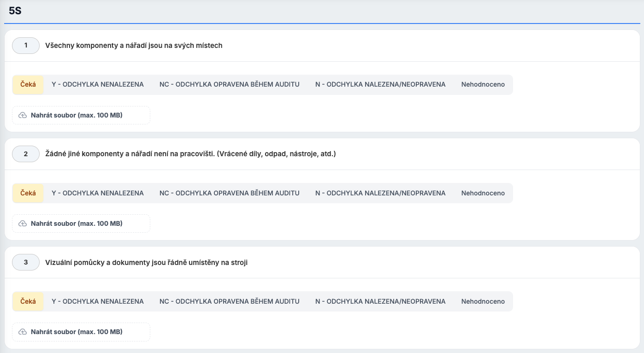Viewport: 644px width, 353px height.
Task: Set question 1 to "Nehodnoceno"
Action: (x=483, y=85)
